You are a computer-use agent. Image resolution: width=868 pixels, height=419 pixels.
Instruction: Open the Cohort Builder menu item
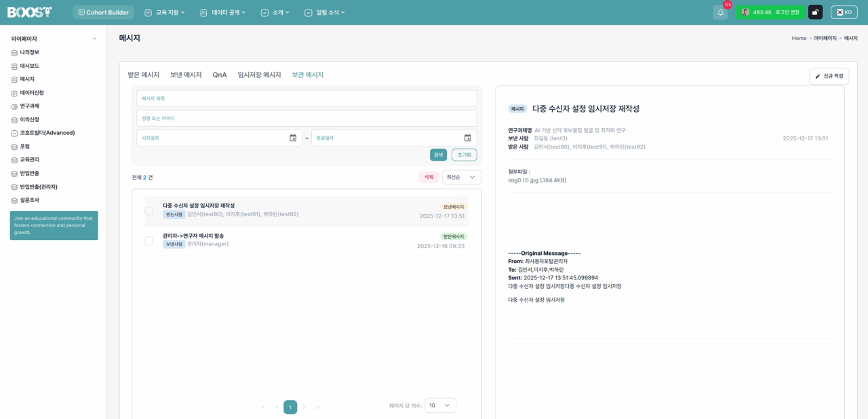point(103,12)
